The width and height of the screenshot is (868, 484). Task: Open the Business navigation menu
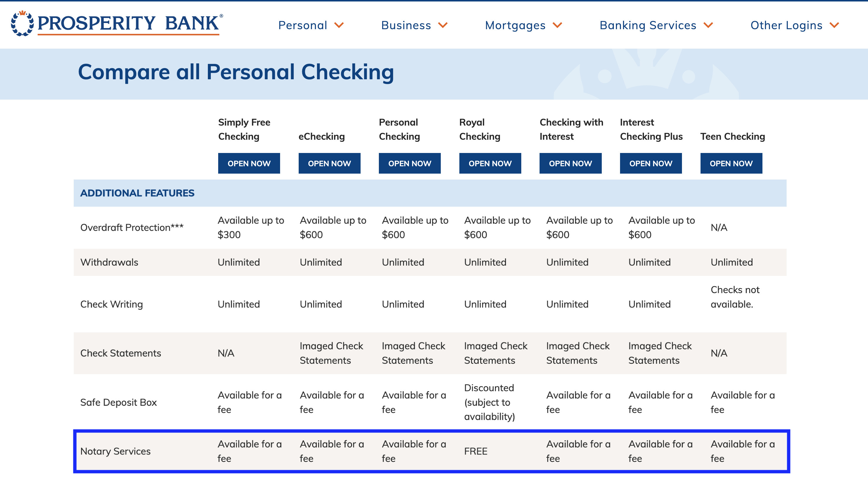point(406,25)
